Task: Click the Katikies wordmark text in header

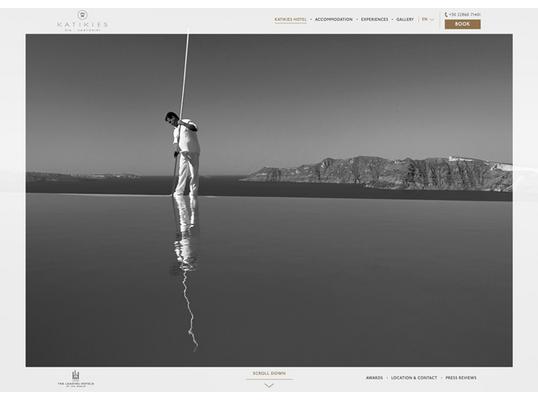Action: click(x=82, y=25)
